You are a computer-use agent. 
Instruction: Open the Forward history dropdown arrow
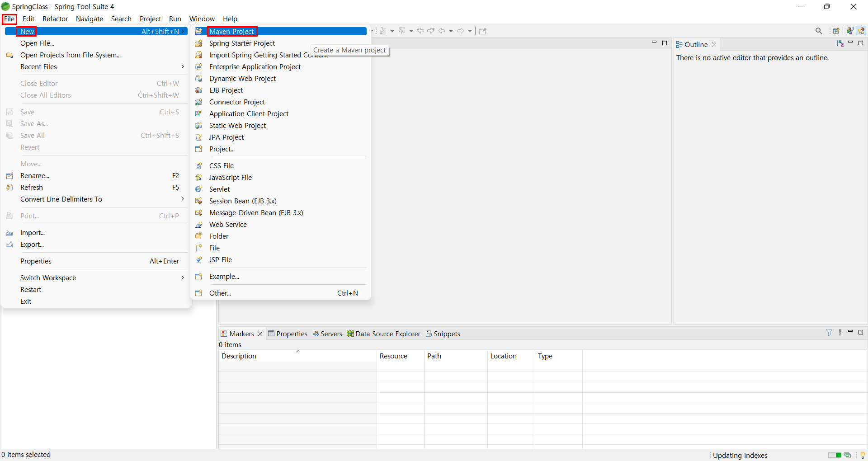[470, 31]
